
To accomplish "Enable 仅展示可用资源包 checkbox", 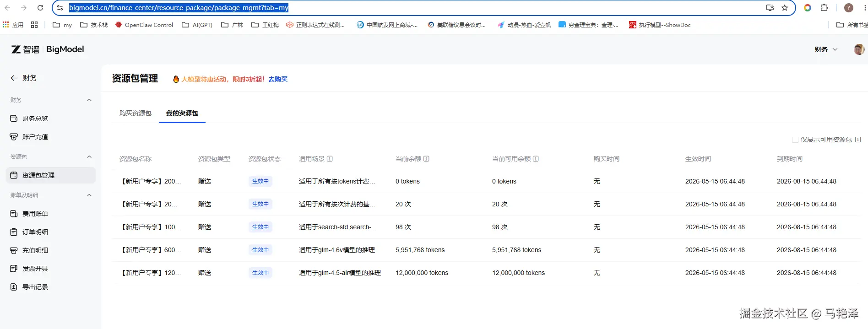I will point(795,140).
